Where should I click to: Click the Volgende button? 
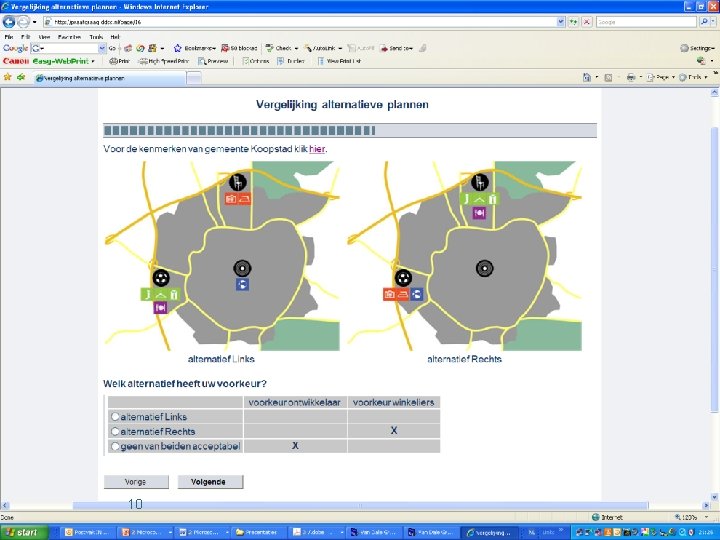pyautogui.click(x=210, y=482)
